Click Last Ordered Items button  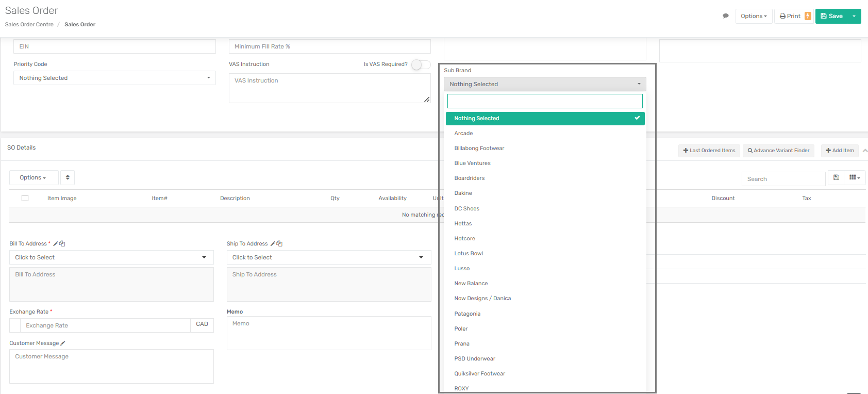[709, 151]
